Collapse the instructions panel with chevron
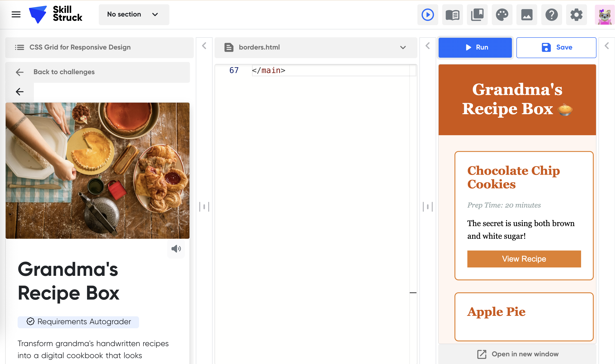The image size is (615, 364). click(x=204, y=46)
